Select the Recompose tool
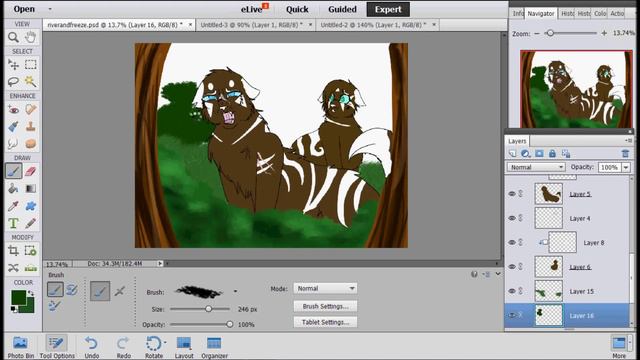Screen dimensions: 640x360 tap(30, 251)
